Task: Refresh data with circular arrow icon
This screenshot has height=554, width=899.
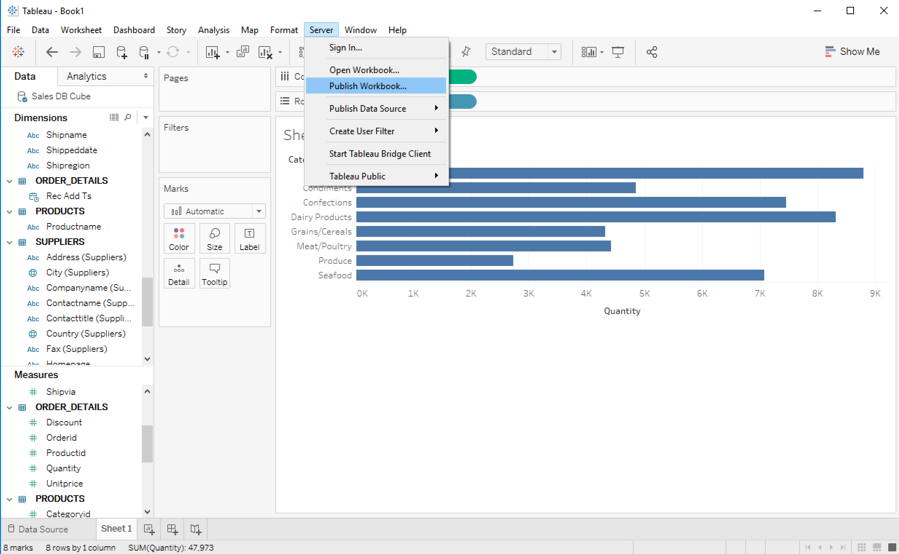Action: point(173,52)
